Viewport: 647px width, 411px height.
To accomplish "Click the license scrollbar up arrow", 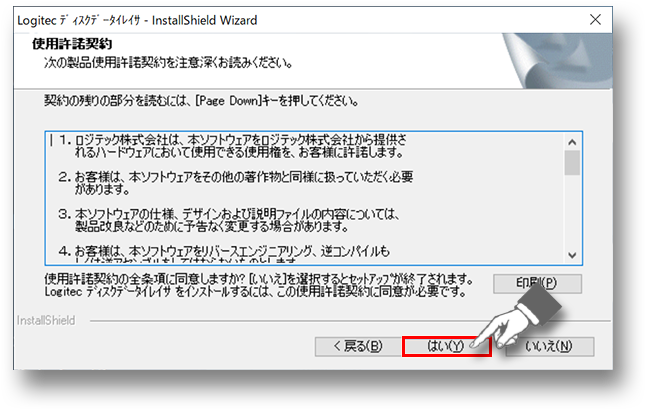I will 572,142.
